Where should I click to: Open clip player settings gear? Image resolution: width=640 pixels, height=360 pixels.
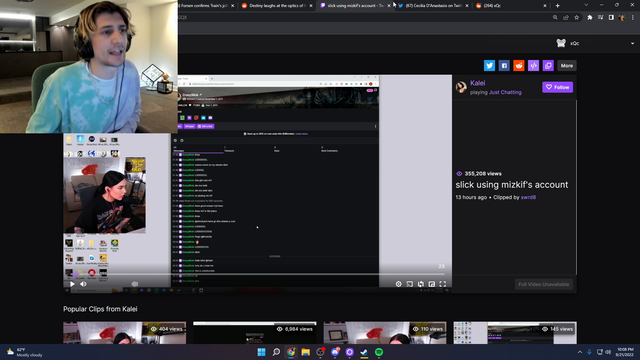pyautogui.click(x=398, y=284)
